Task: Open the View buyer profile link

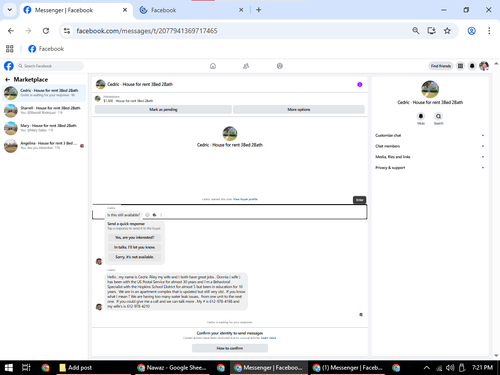Action: pos(245,199)
